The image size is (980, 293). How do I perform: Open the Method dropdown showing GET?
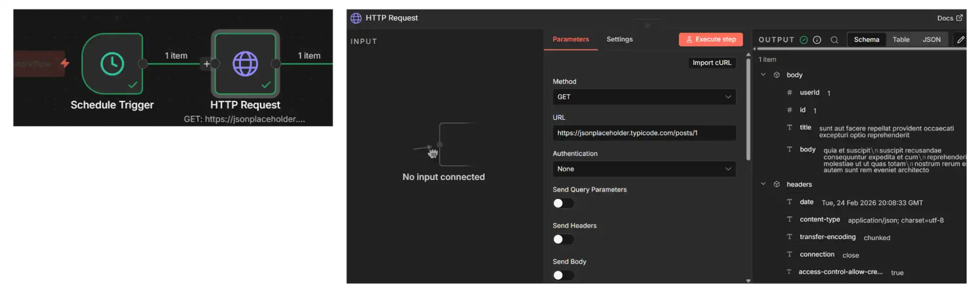pyautogui.click(x=644, y=97)
